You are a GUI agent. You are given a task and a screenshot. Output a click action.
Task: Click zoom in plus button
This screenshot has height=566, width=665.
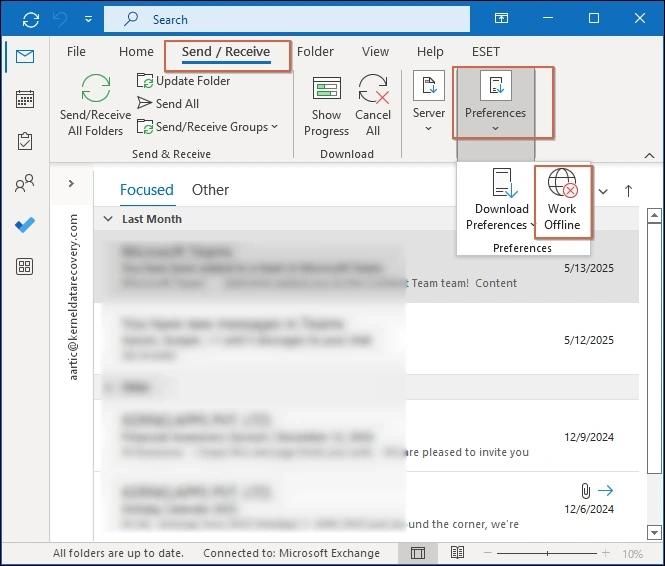pos(606,553)
